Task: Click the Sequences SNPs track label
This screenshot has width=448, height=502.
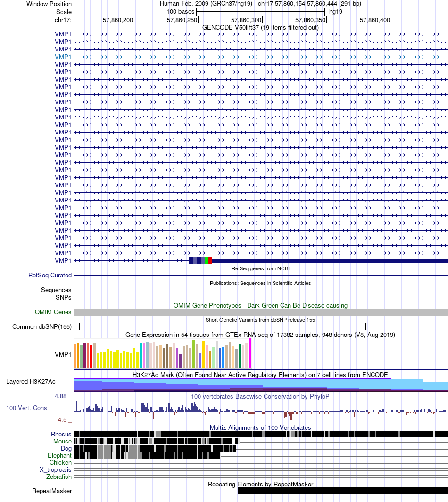Action: tap(56, 293)
